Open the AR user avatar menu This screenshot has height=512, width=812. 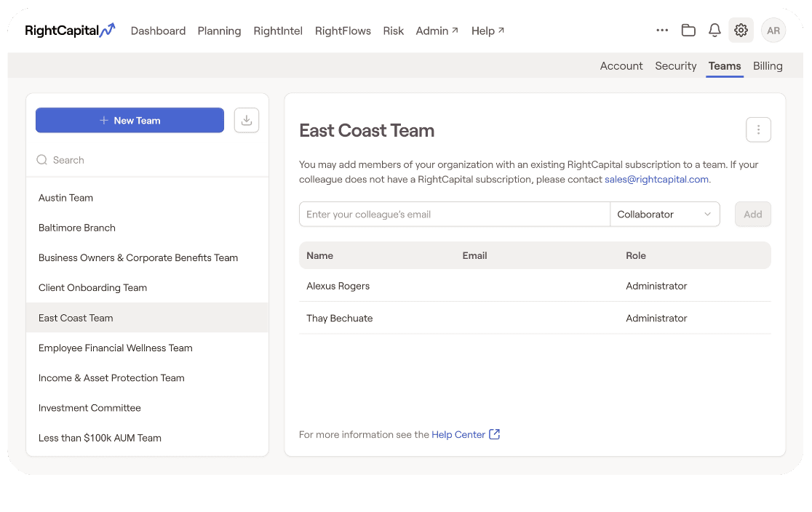[773, 31]
